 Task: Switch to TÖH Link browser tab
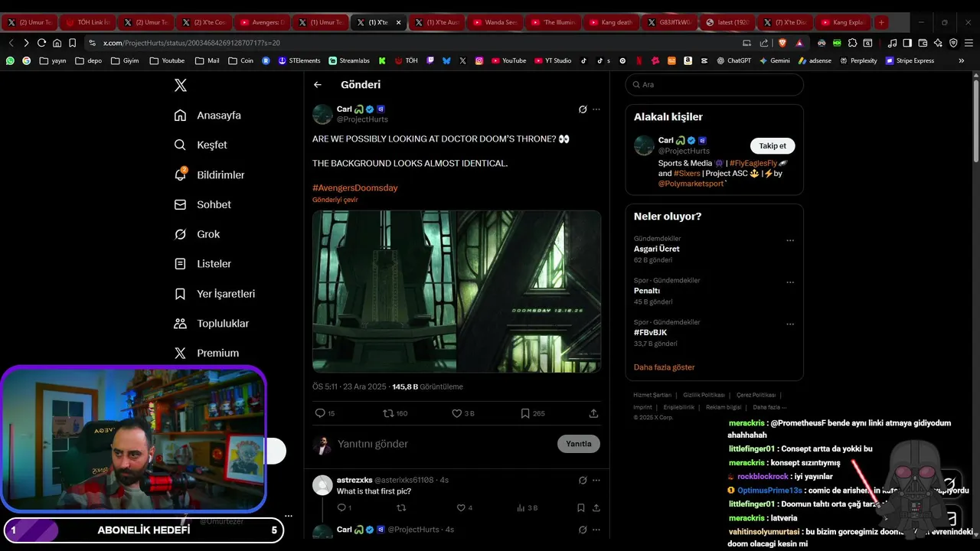coord(87,22)
